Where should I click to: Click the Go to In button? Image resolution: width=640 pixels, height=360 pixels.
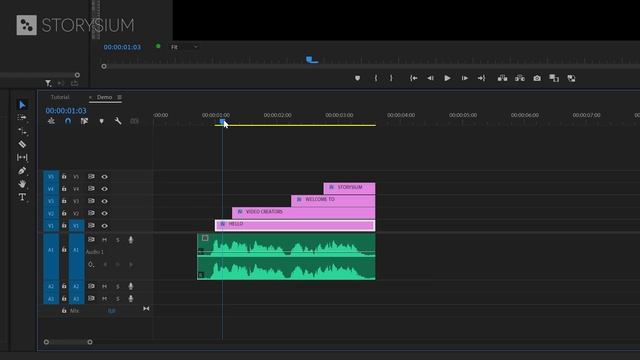(413, 78)
